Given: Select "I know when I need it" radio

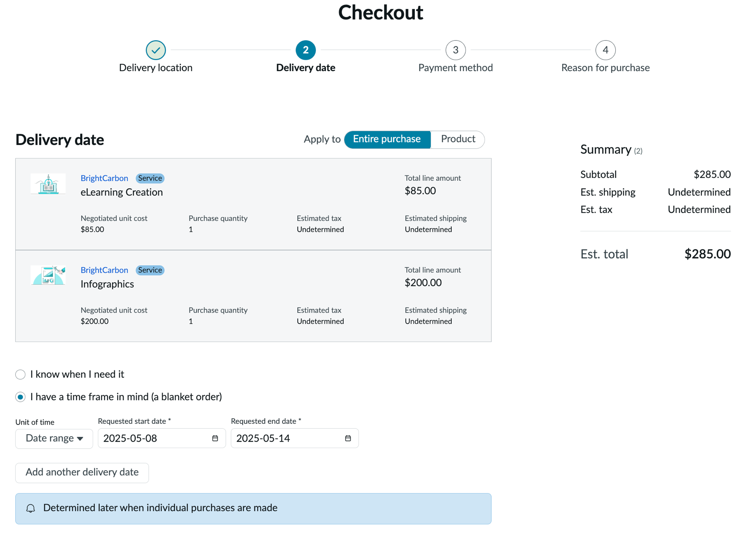Looking at the screenshot, I should coord(20,375).
